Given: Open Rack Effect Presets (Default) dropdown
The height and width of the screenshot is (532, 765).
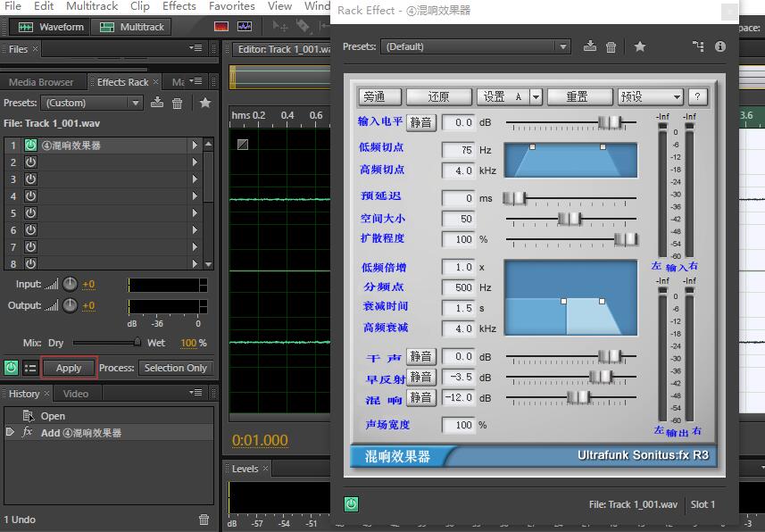Looking at the screenshot, I should click(x=476, y=46).
